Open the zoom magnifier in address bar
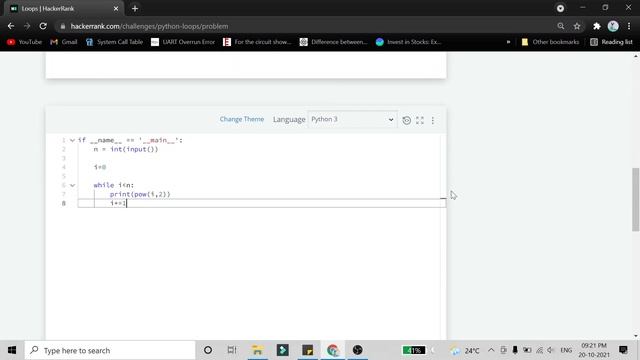This screenshot has width=640, height=360. (x=561, y=26)
